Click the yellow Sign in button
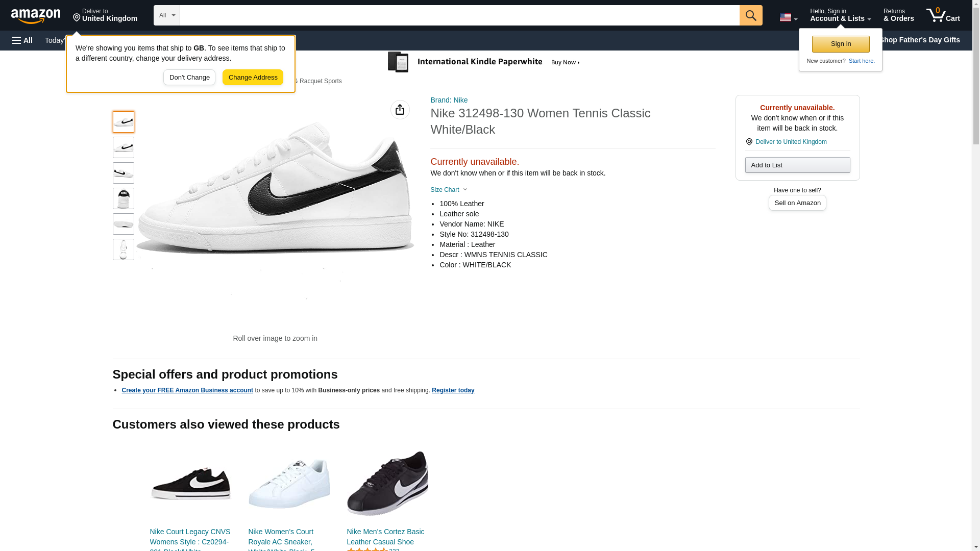The width and height of the screenshot is (980, 551). (x=840, y=44)
